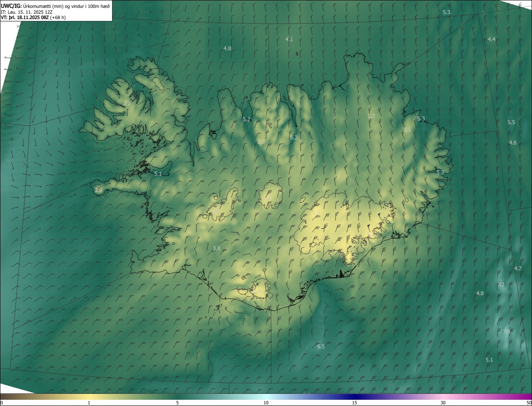Click the 6.5 value south of Iceland

pyautogui.click(x=321, y=347)
